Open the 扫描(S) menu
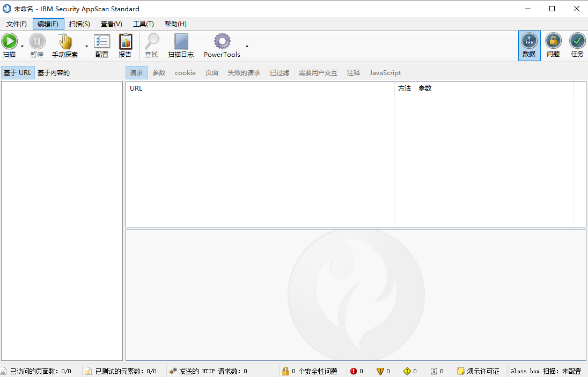The width and height of the screenshot is (588, 377). click(x=79, y=24)
